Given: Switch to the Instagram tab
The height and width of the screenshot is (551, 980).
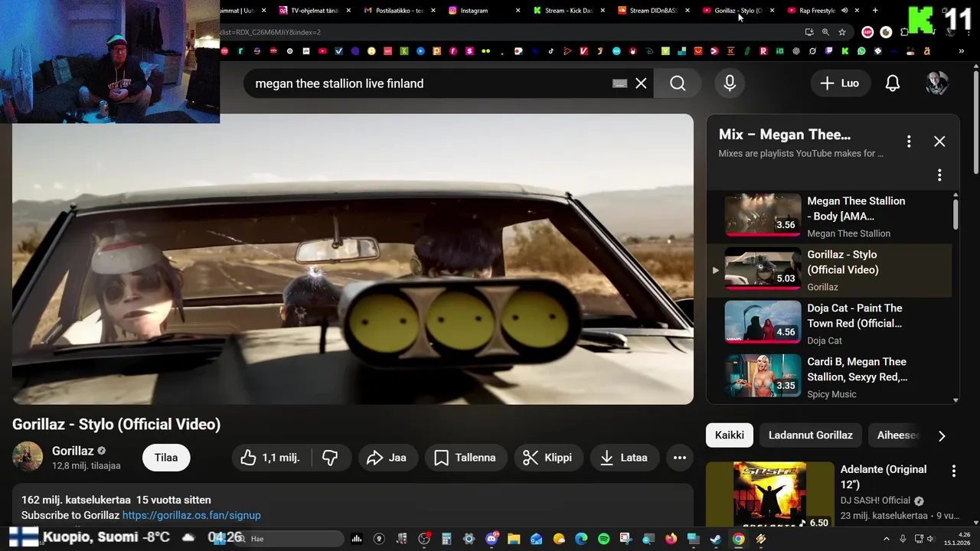Looking at the screenshot, I should pyautogui.click(x=484, y=11).
